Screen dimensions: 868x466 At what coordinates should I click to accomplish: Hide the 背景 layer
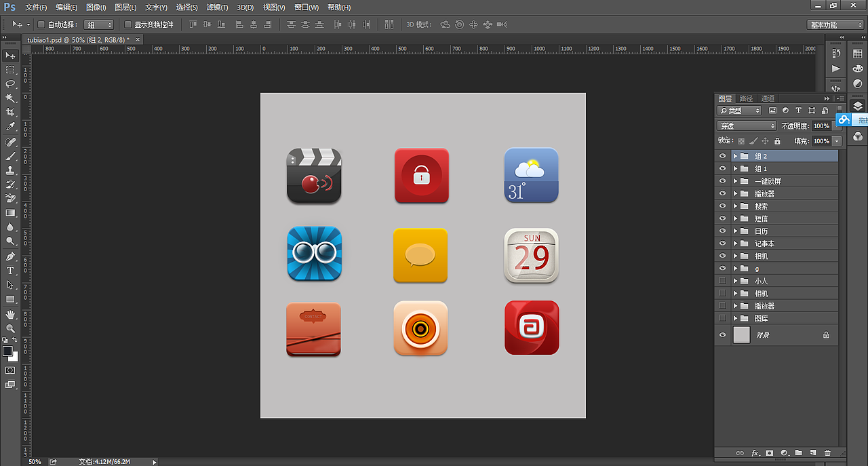click(722, 334)
